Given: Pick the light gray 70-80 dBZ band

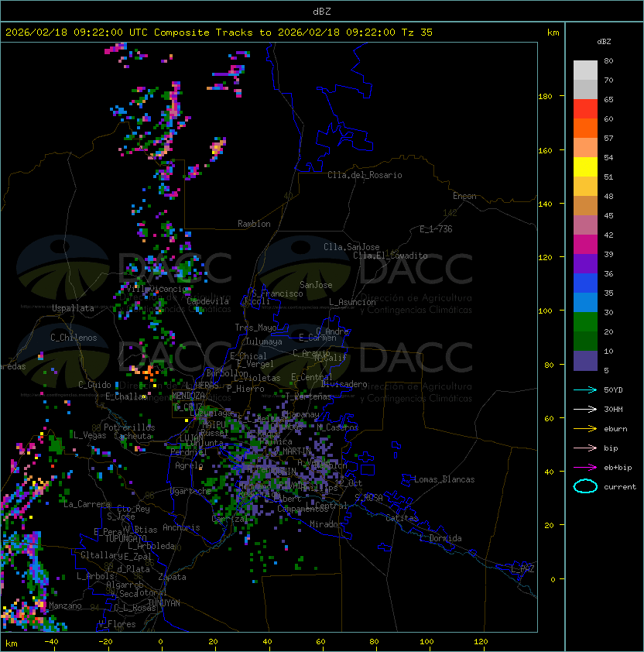Looking at the screenshot, I should coord(585,70).
